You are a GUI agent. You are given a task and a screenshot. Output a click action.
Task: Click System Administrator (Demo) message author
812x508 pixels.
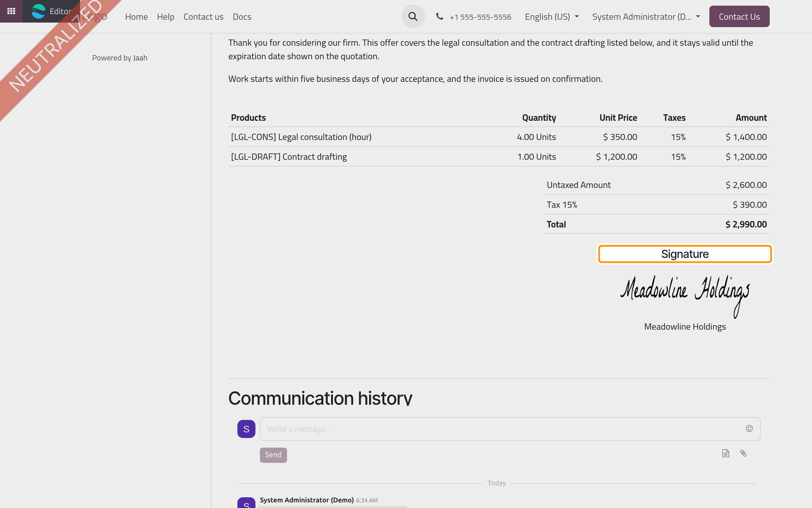click(x=307, y=500)
